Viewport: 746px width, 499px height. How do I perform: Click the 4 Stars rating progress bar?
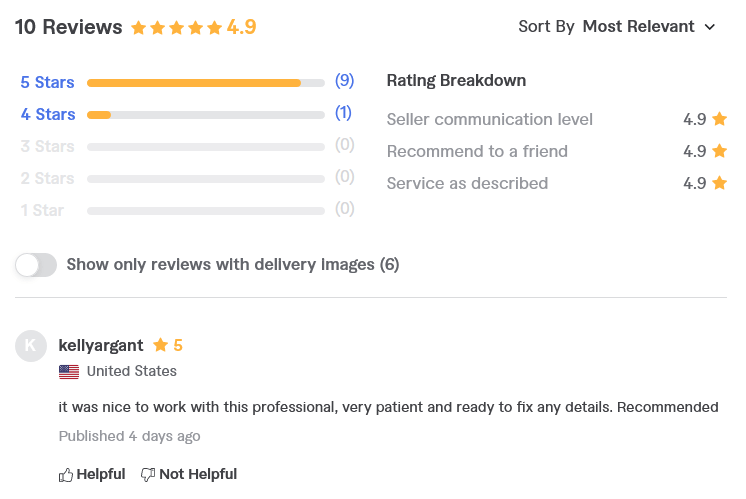(206, 115)
